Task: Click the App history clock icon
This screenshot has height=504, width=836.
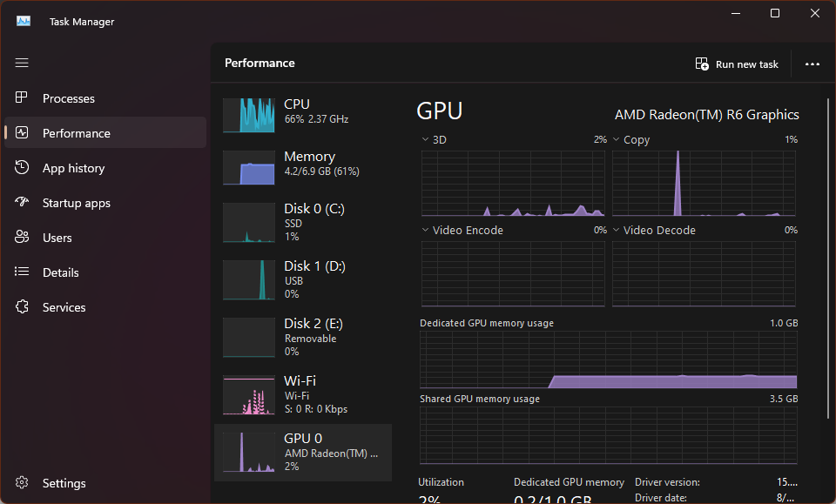Action: [21, 167]
